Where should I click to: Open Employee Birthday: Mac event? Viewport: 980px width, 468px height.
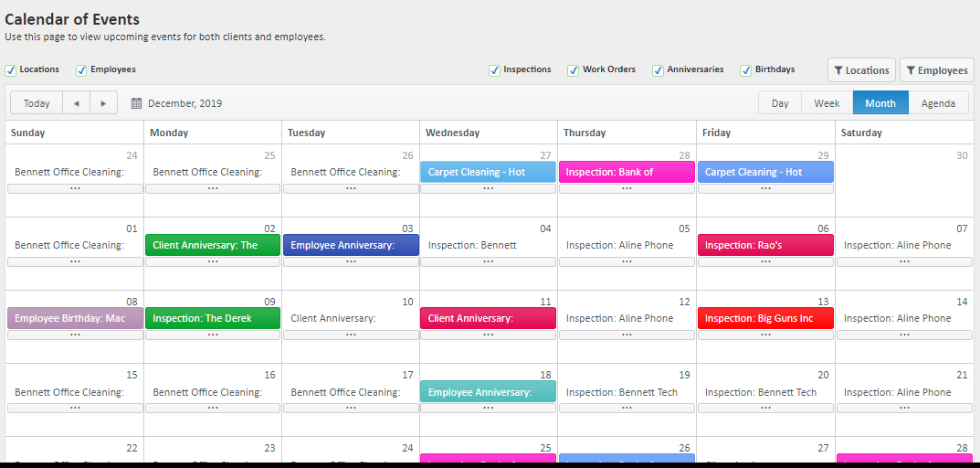(x=75, y=318)
